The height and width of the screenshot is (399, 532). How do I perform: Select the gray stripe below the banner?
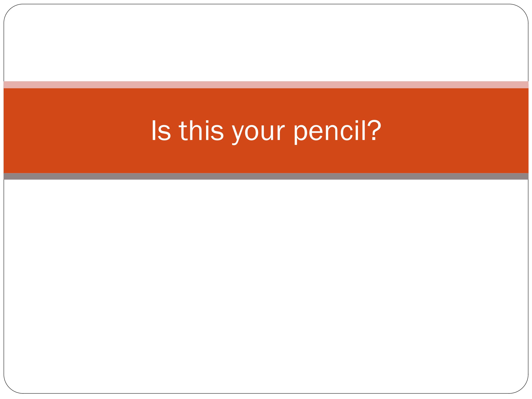[x=266, y=177]
